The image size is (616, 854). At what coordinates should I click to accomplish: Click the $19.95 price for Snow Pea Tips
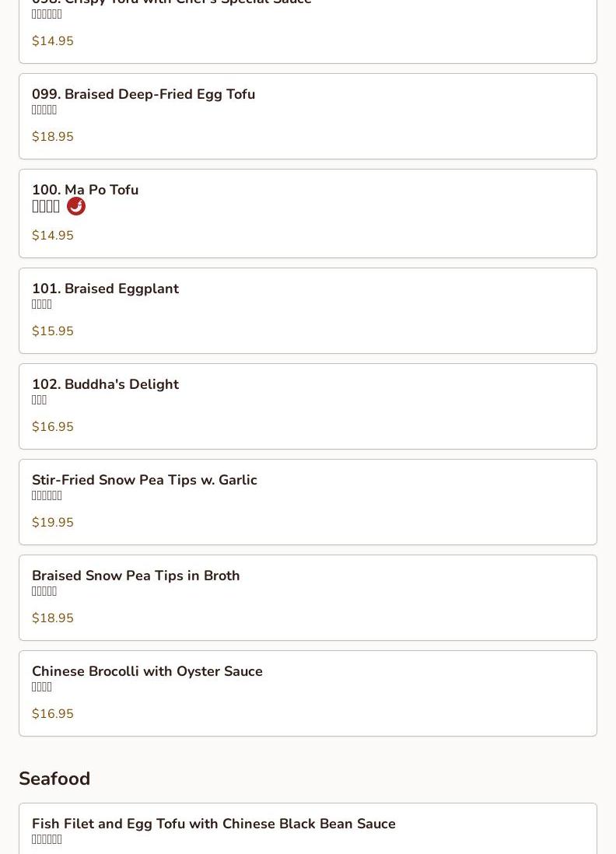coord(53,523)
